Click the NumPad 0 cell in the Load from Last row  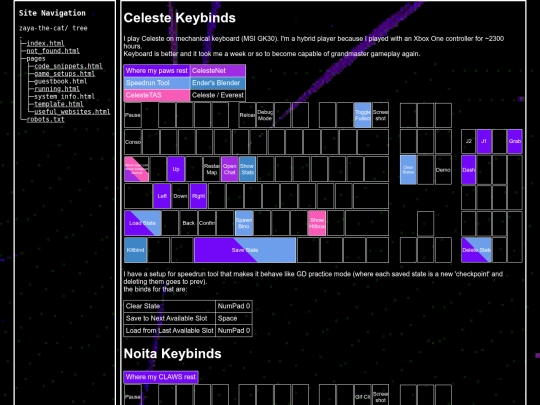(x=234, y=331)
